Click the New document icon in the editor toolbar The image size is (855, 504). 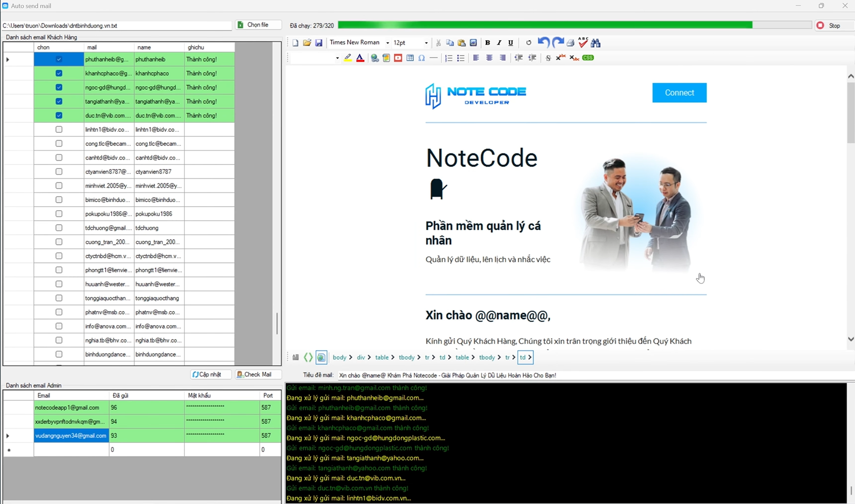point(295,43)
